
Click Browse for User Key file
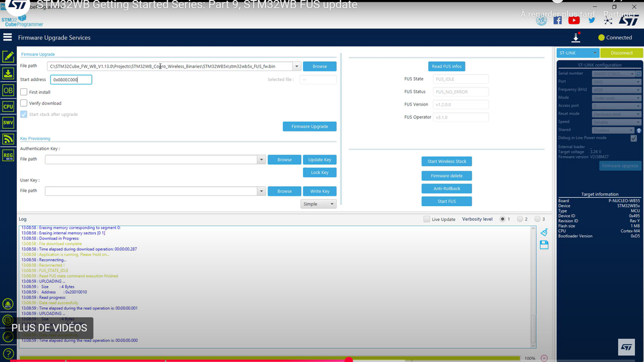tap(284, 191)
